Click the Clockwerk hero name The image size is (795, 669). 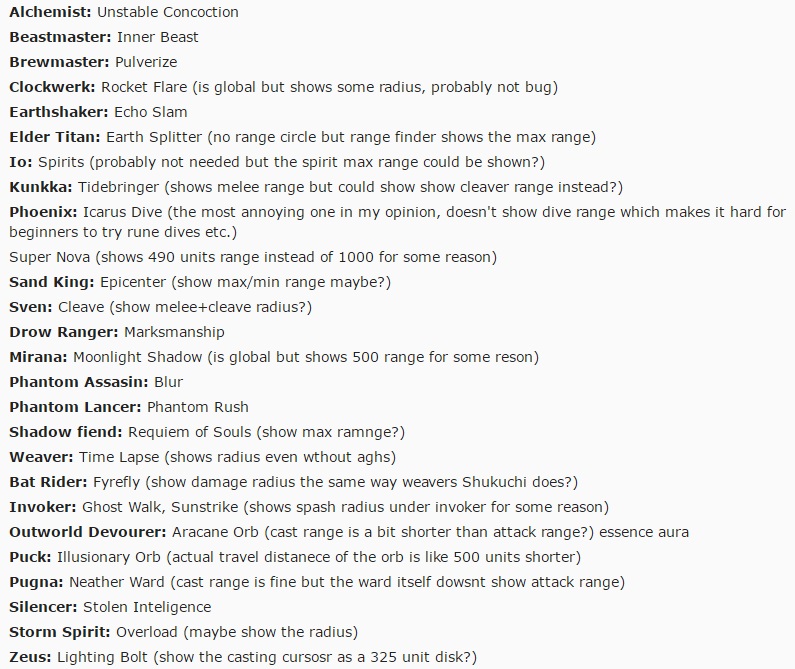52,87
